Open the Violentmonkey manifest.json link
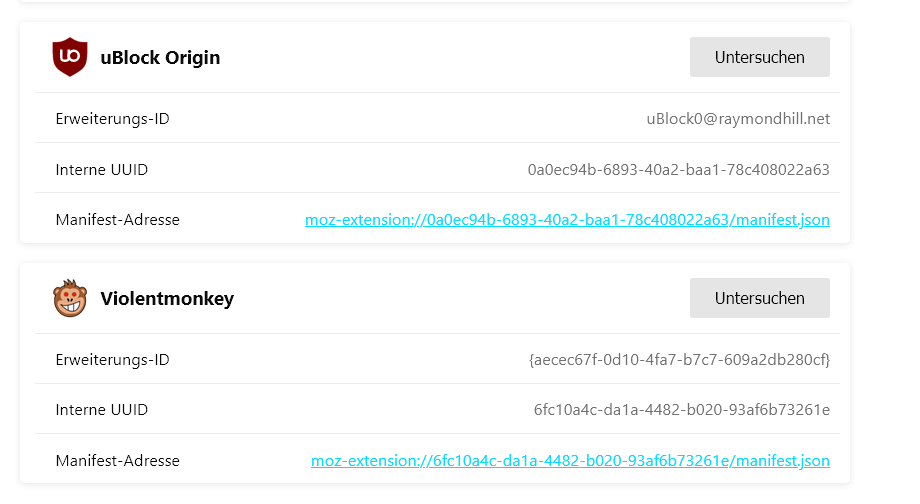Screen dimensions: 920x504 [570, 461]
